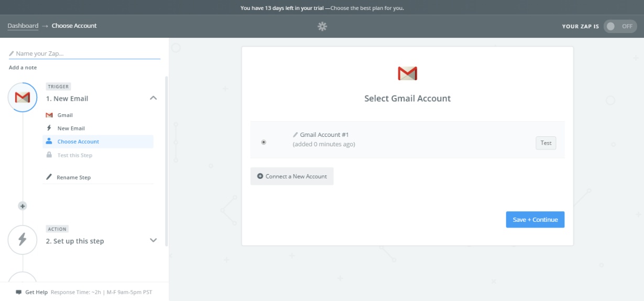Click the Select Gmail Account heading
644x301 pixels.
(408, 99)
